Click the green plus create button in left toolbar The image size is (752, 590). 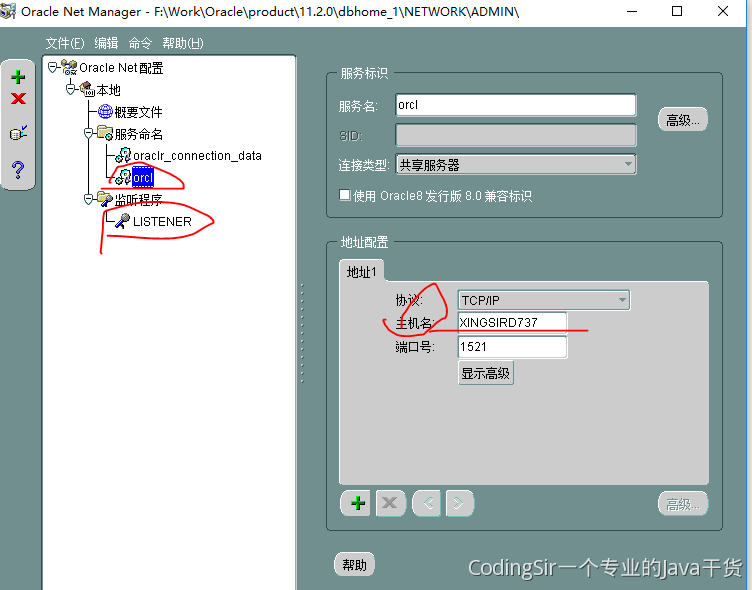[18, 77]
